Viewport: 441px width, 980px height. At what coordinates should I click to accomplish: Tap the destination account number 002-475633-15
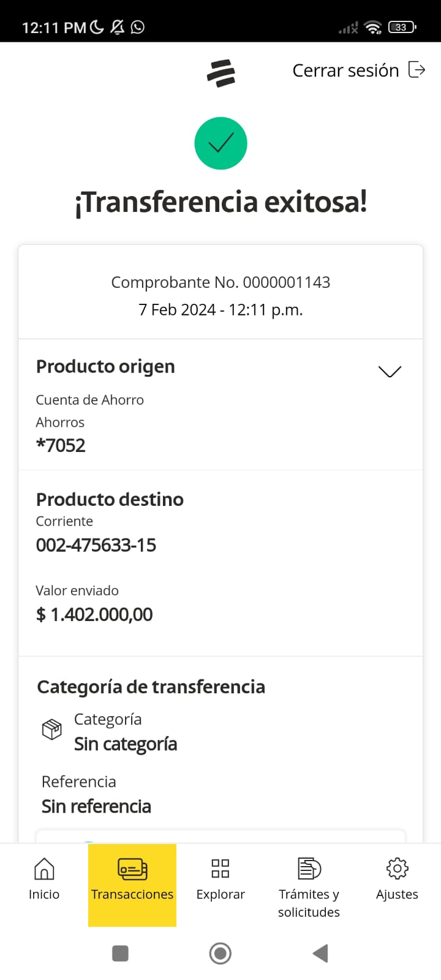click(x=96, y=545)
